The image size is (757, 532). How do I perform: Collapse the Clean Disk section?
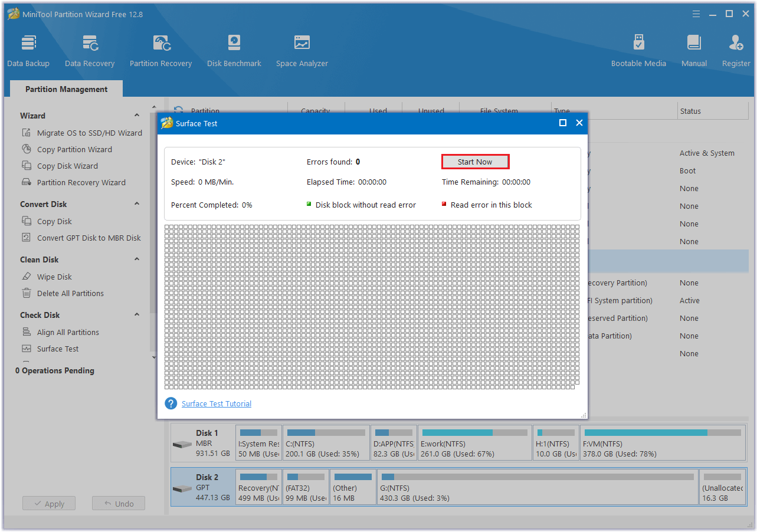[x=137, y=260]
